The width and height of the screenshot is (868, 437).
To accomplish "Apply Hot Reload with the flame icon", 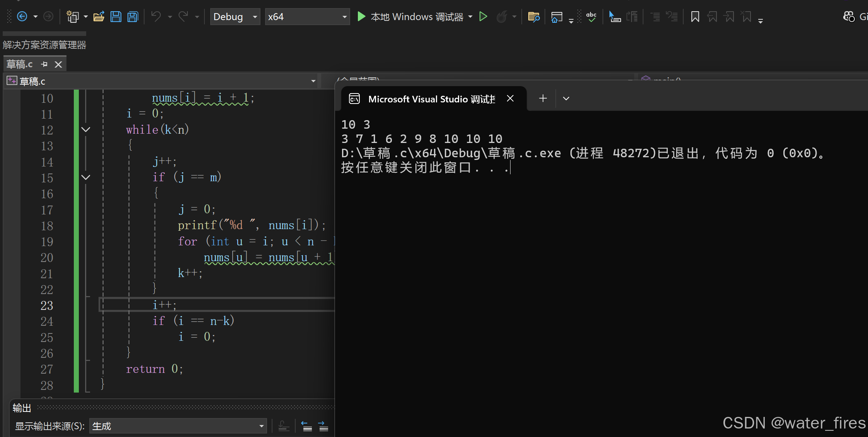I will point(502,17).
